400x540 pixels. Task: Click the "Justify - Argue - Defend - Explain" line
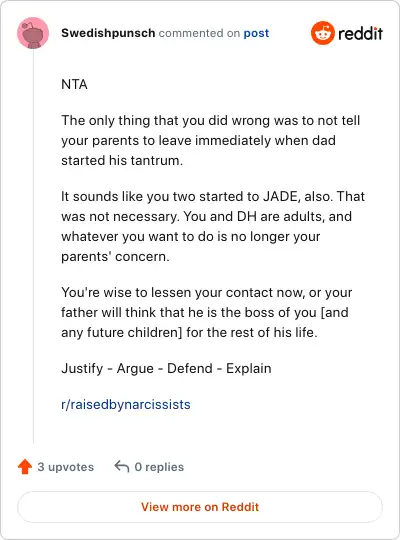(x=166, y=368)
